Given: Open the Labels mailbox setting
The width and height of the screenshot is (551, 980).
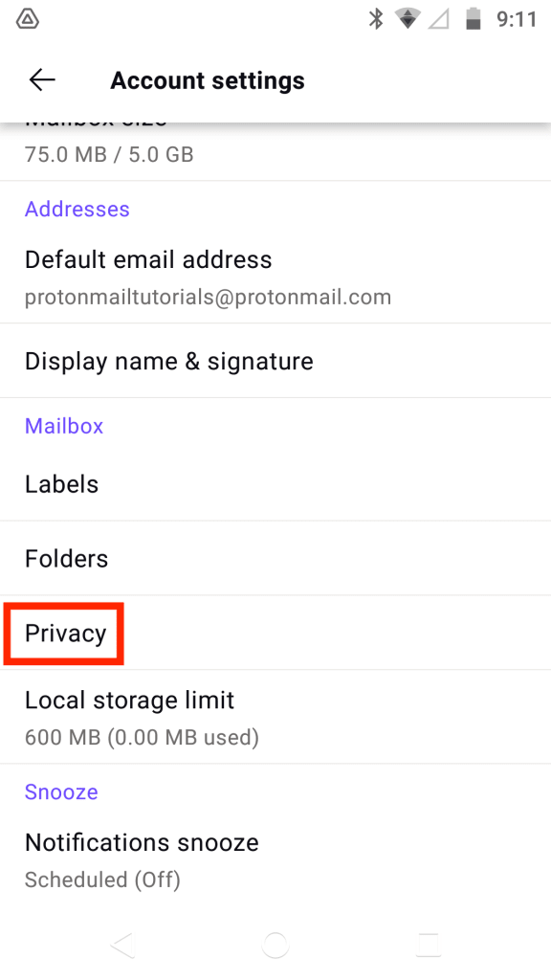Looking at the screenshot, I should point(61,484).
